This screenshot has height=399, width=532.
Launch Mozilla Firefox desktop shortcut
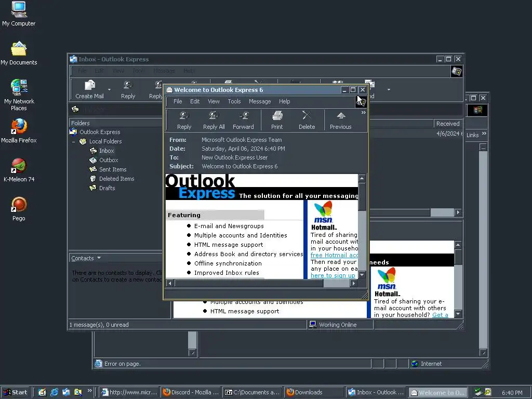[x=19, y=131]
